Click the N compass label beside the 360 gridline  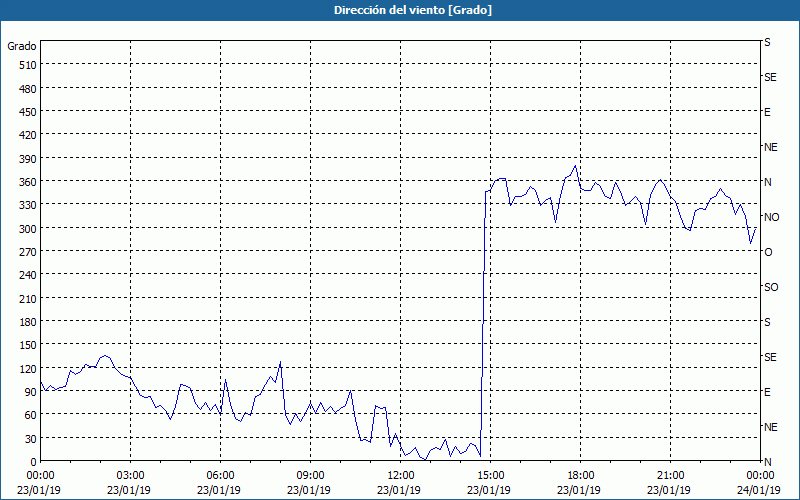point(768,182)
